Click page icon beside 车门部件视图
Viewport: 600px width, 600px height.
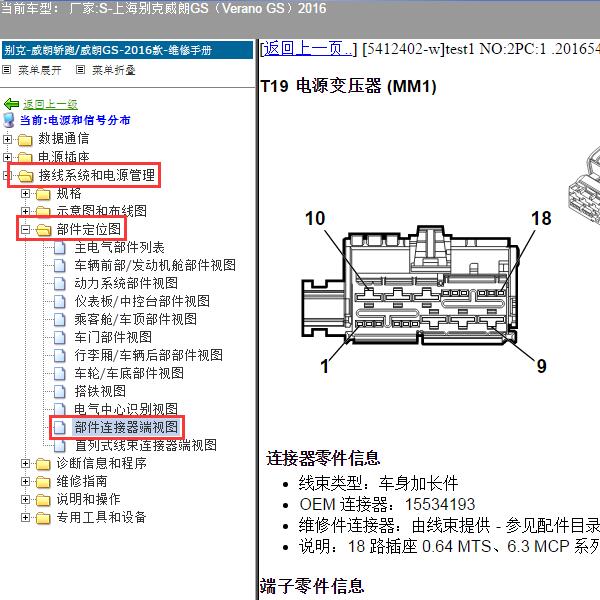coord(60,338)
